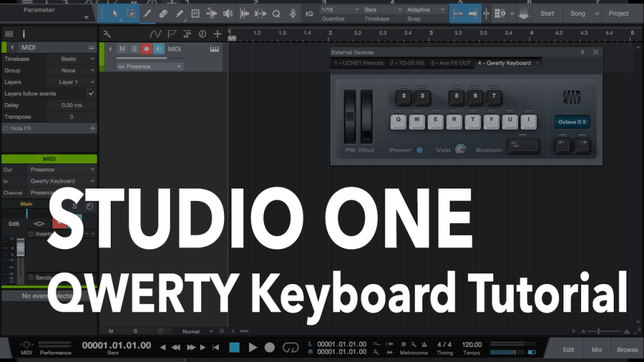The image size is (644, 362).
Task: Toggle the Qwerty Keyboard Power button
Action: (419, 150)
